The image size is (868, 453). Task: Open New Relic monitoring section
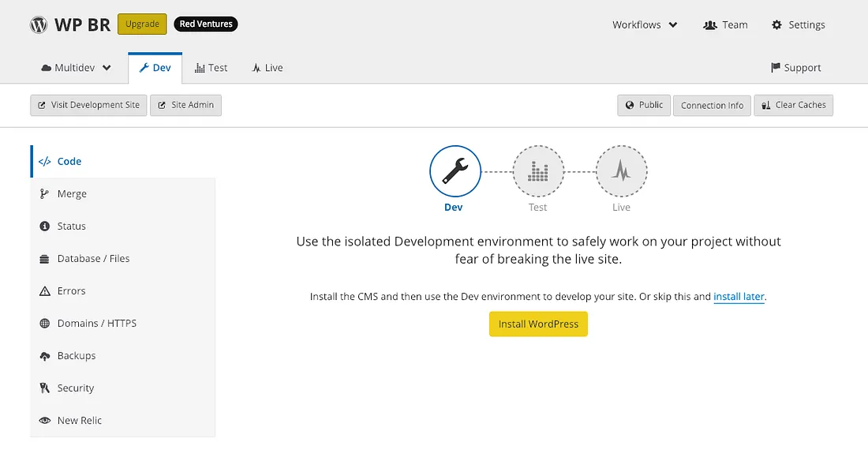click(x=79, y=421)
